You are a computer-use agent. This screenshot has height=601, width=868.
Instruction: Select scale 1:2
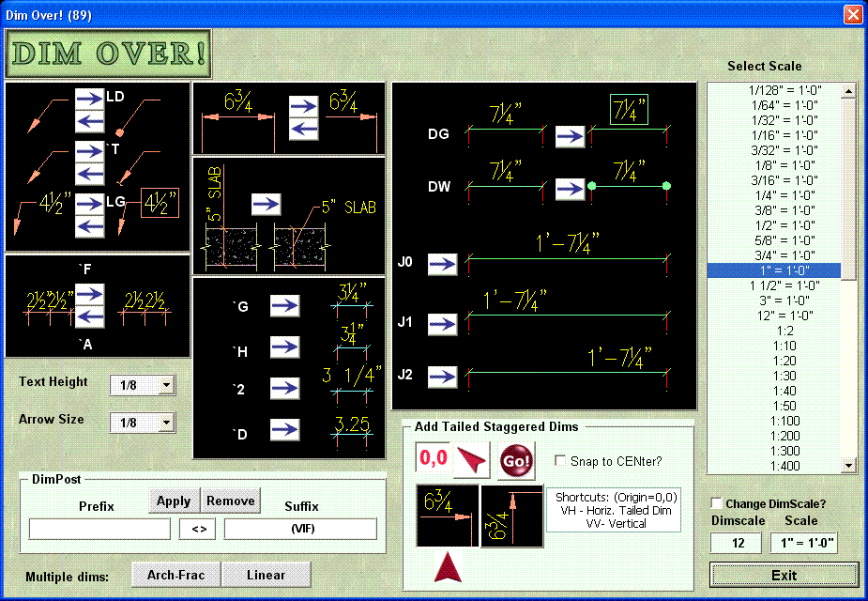click(x=774, y=331)
